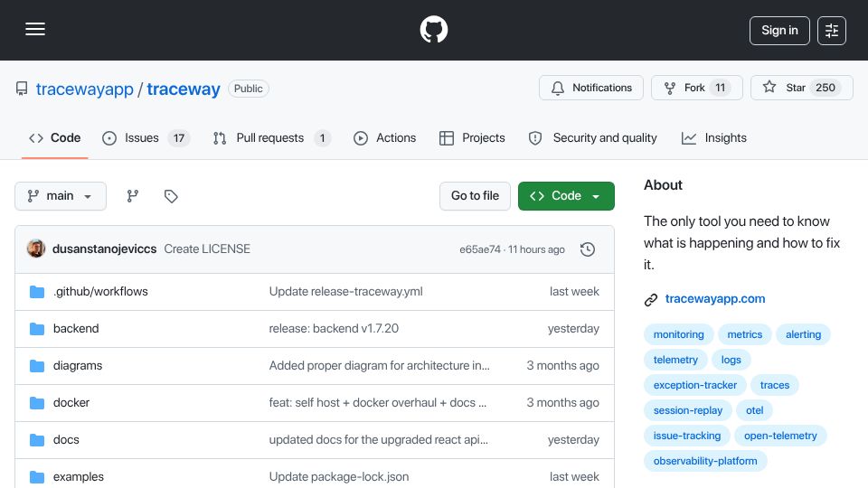Open the examples folder
Screen dimensions: 868x488
click(x=78, y=477)
